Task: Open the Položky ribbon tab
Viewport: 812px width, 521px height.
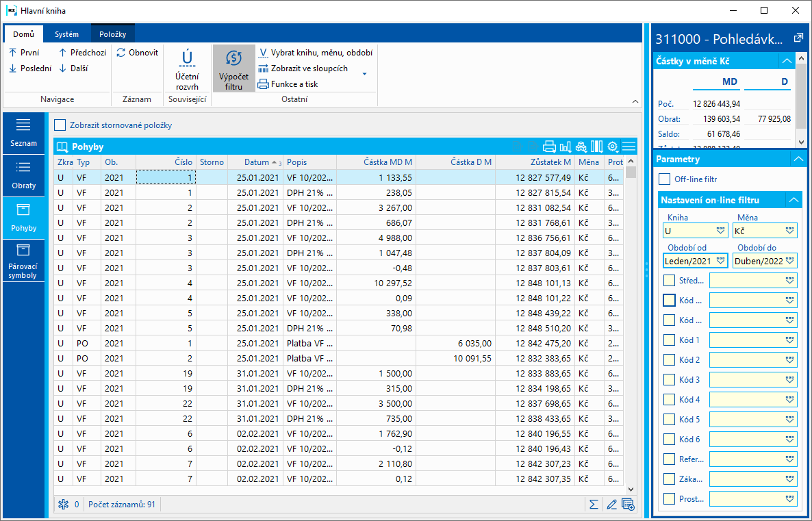Action: click(x=113, y=34)
